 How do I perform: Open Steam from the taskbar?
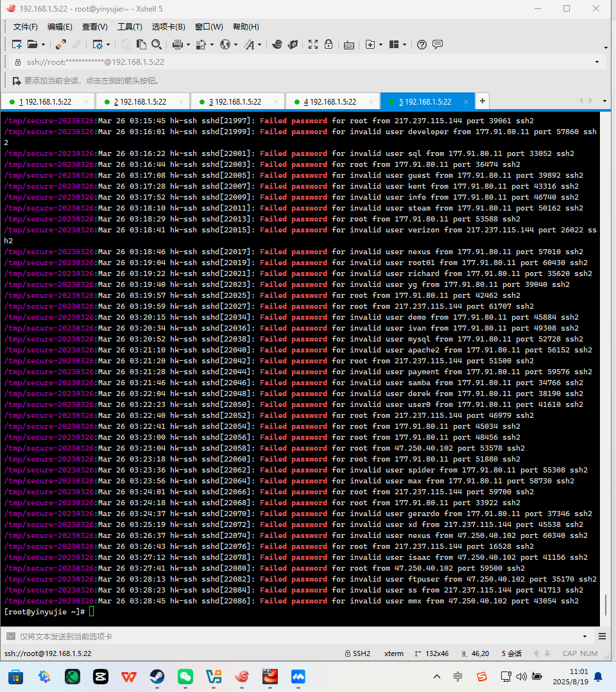point(157,677)
